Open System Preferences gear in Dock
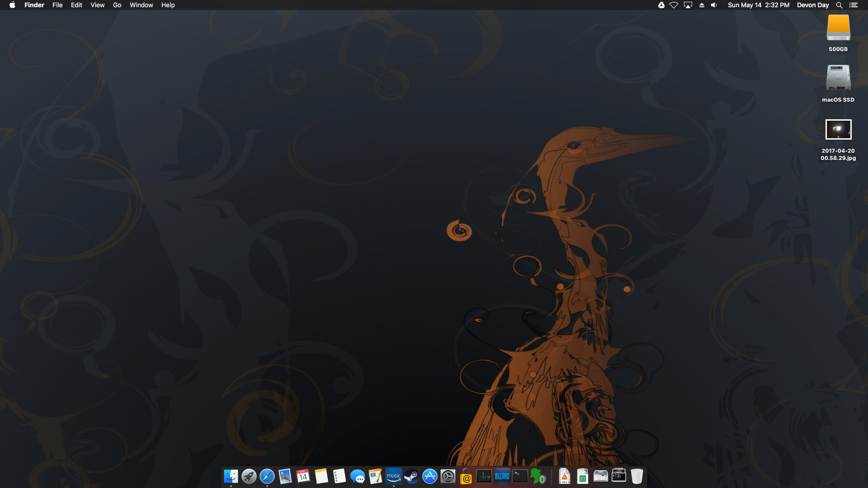868x488 pixels. tap(448, 476)
